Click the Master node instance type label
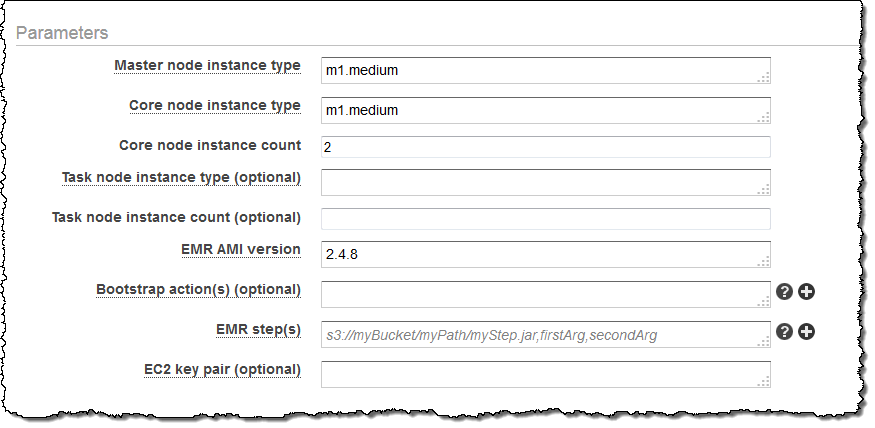The height and width of the screenshot is (428, 875). (x=207, y=66)
